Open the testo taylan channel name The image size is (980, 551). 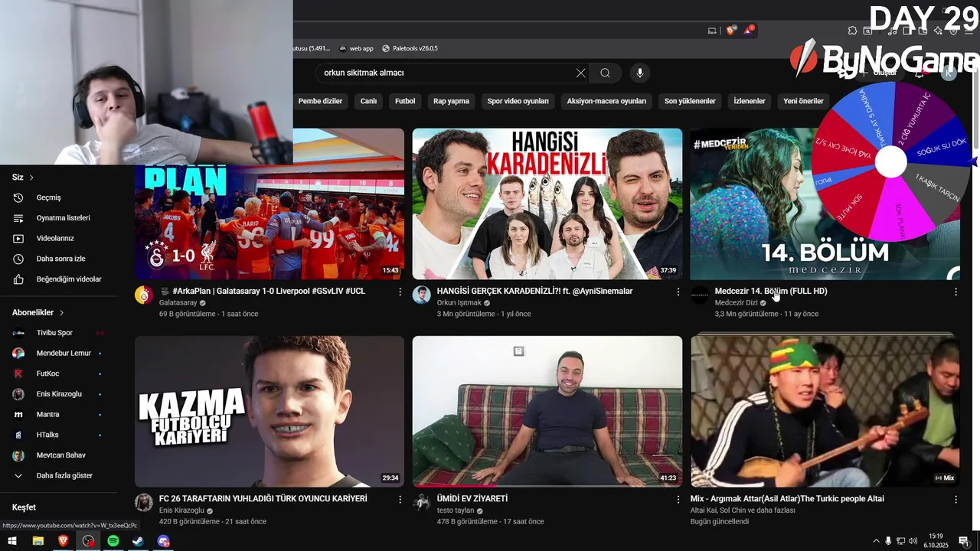pyautogui.click(x=456, y=510)
